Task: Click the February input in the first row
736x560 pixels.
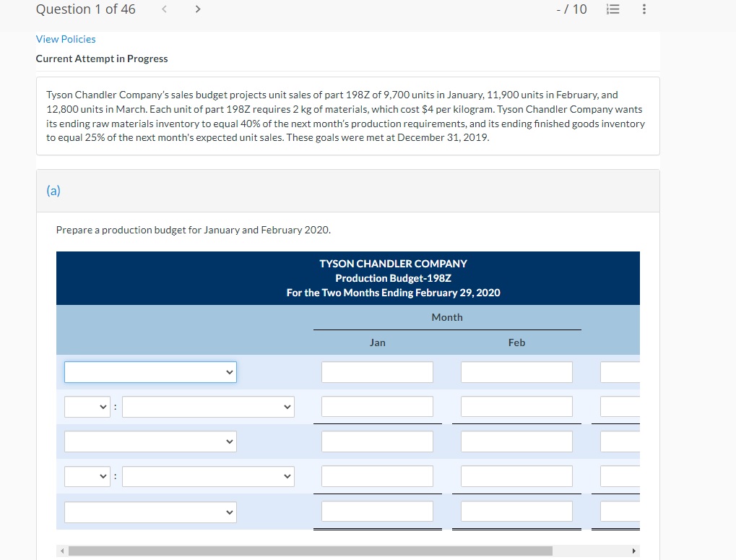Action: coord(516,371)
